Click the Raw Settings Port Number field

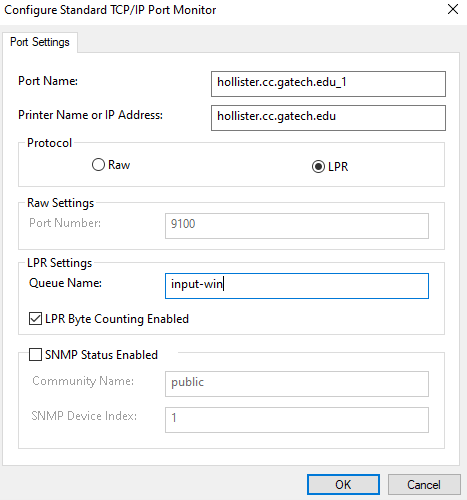point(297,226)
